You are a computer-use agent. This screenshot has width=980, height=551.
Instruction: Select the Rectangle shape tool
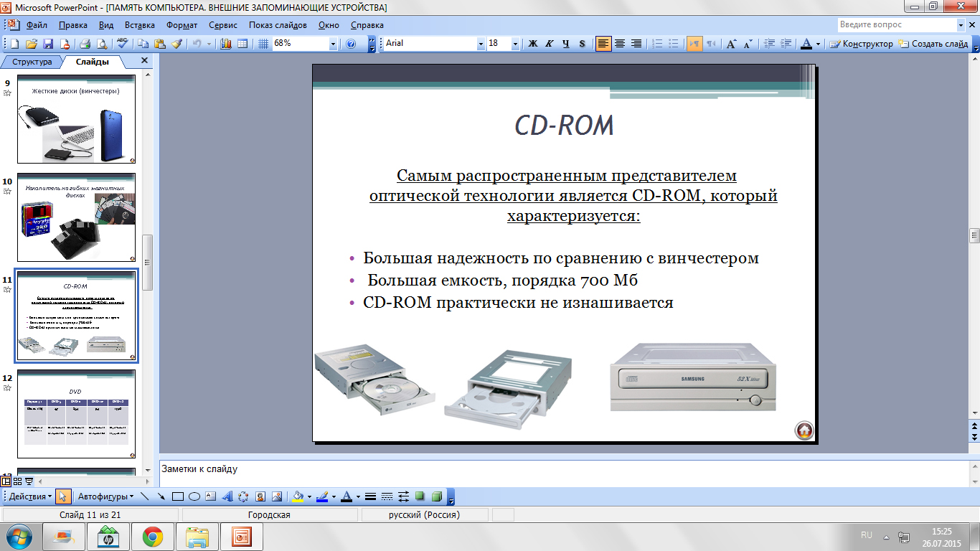click(x=178, y=496)
